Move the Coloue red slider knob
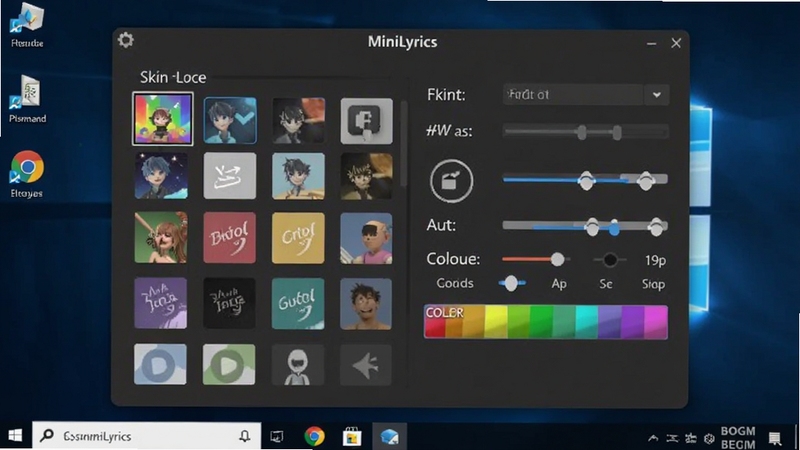The height and width of the screenshot is (450, 800). [558, 260]
